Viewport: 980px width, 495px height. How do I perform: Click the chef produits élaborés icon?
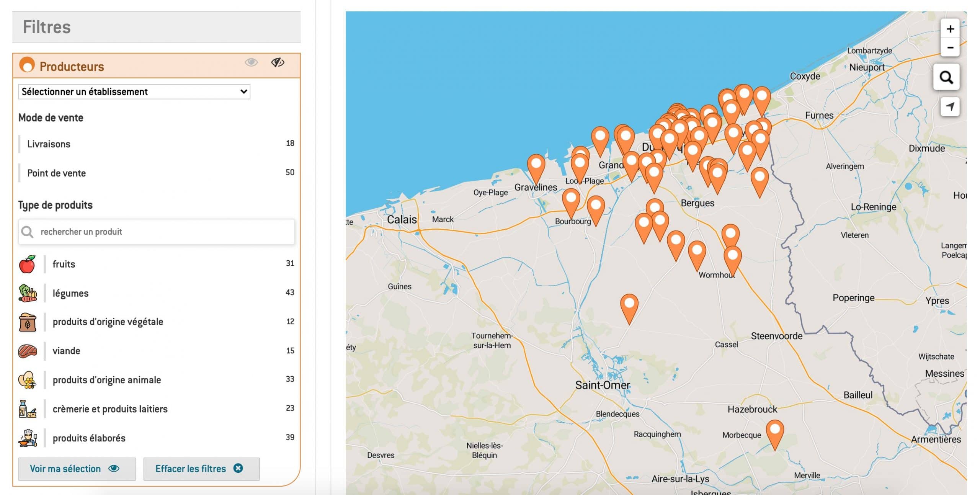point(28,438)
